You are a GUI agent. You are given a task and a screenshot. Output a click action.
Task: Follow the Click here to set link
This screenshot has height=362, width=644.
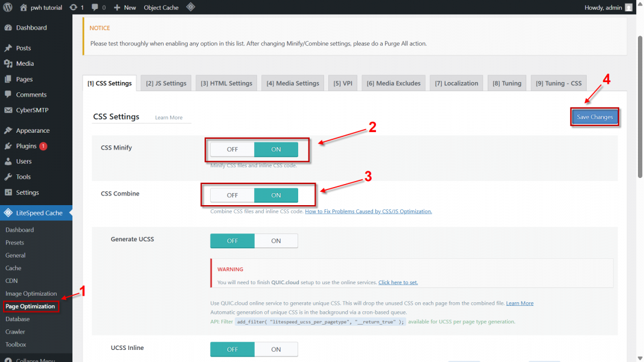pos(398,282)
